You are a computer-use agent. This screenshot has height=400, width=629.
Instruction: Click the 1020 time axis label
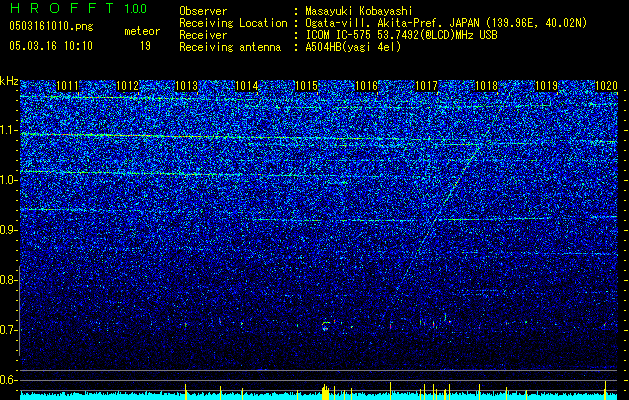click(x=606, y=86)
